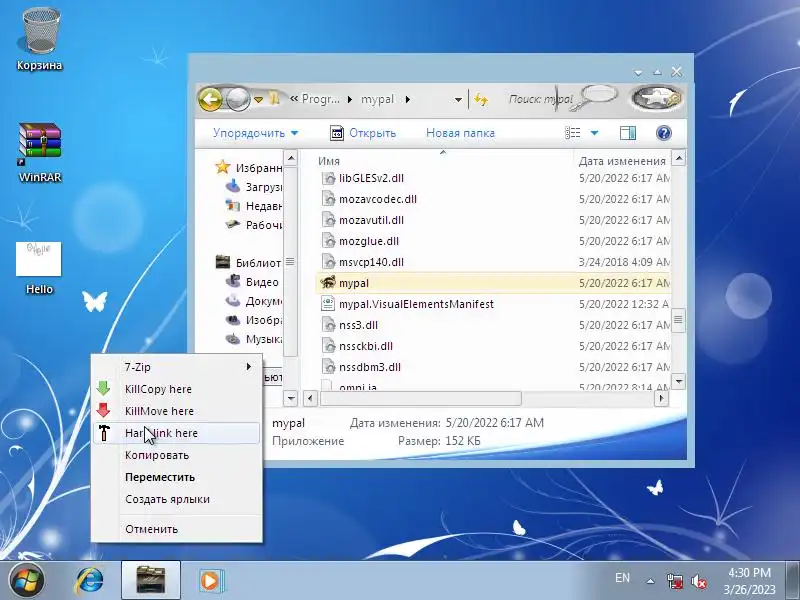
Task: Click the file list scroll down arrow
Action: [x=678, y=381]
